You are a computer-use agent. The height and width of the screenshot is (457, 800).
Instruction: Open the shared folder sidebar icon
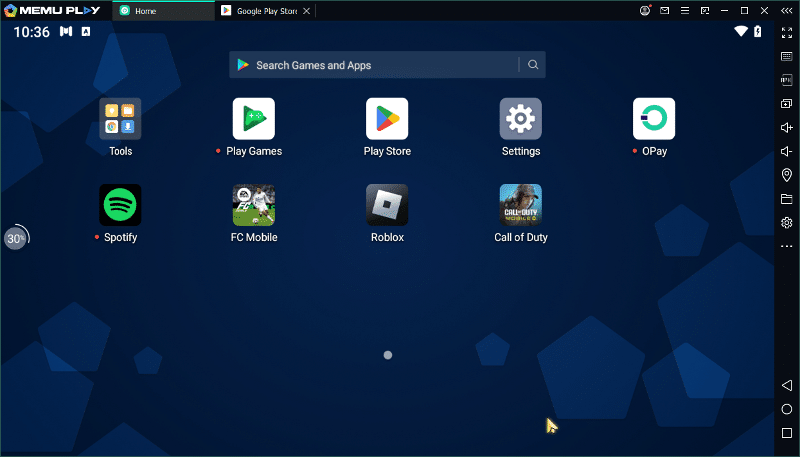[787, 199]
